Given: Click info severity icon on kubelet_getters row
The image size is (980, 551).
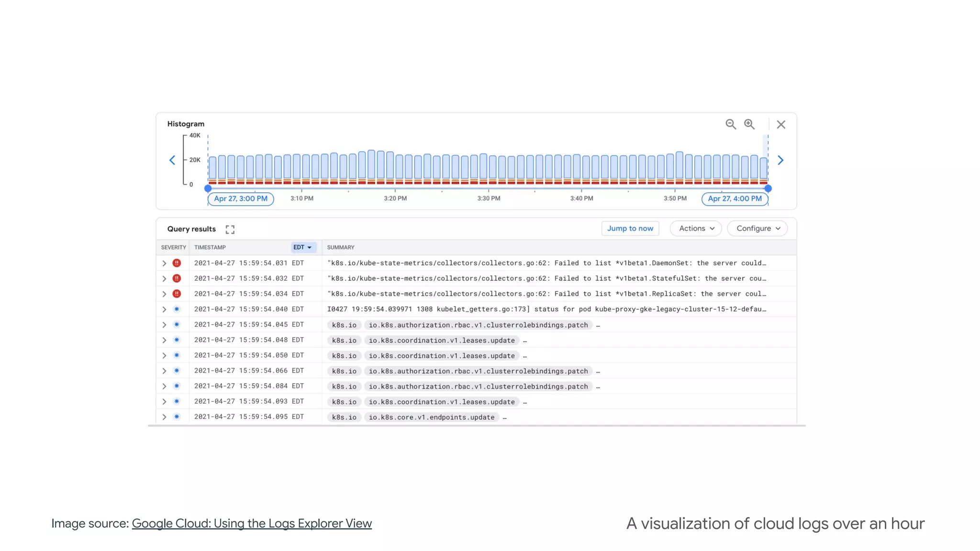Looking at the screenshot, I should point(177,309).
